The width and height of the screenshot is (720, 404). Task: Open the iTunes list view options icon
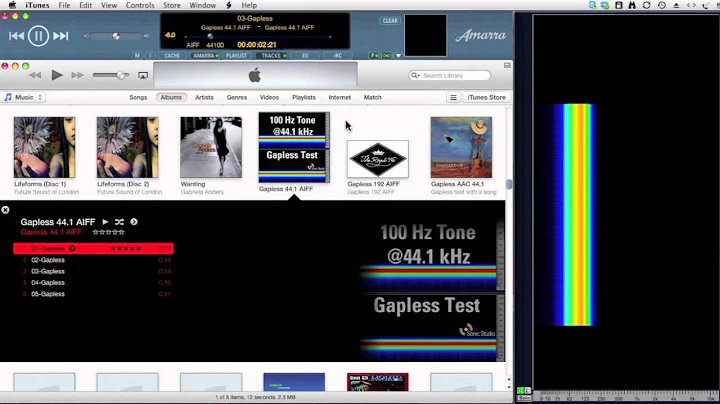click(x=453, y=97)
